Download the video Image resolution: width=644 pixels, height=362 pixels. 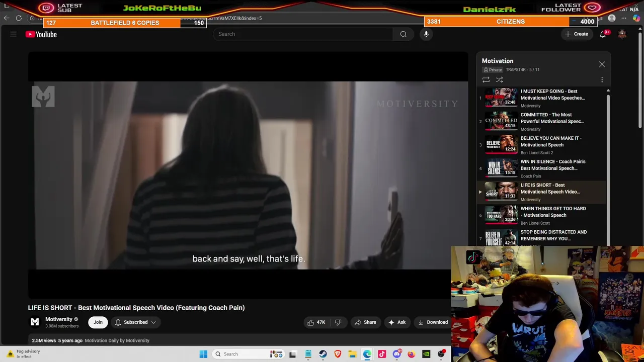433,322
